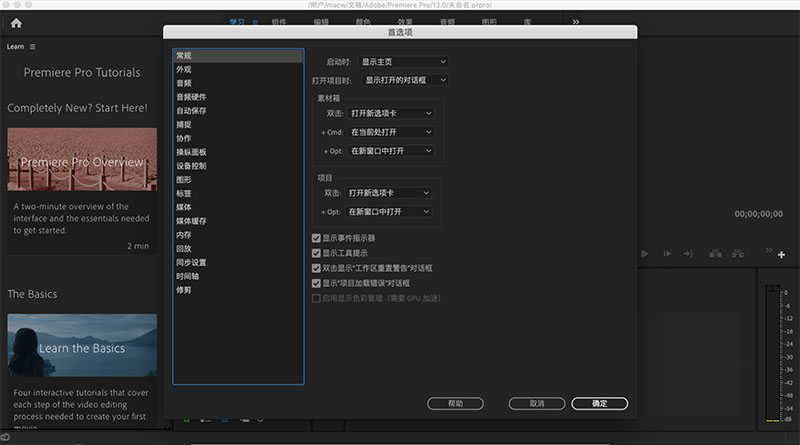This screenshot has height=445, width=800.
Task: Click the 取消 button
Action: [537, 404]
